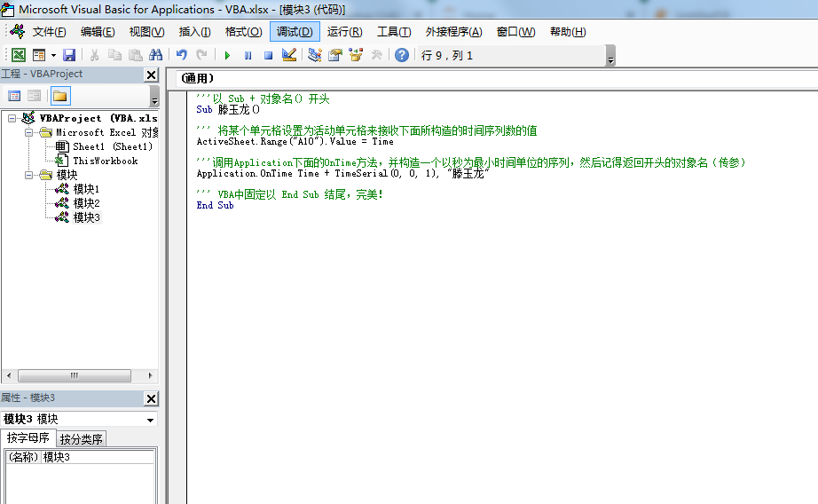Image resolution: width=818 pixels, height=504 pixels.
Task: Toggle Folders view in Project panel
Action: [x=60, y=96]
